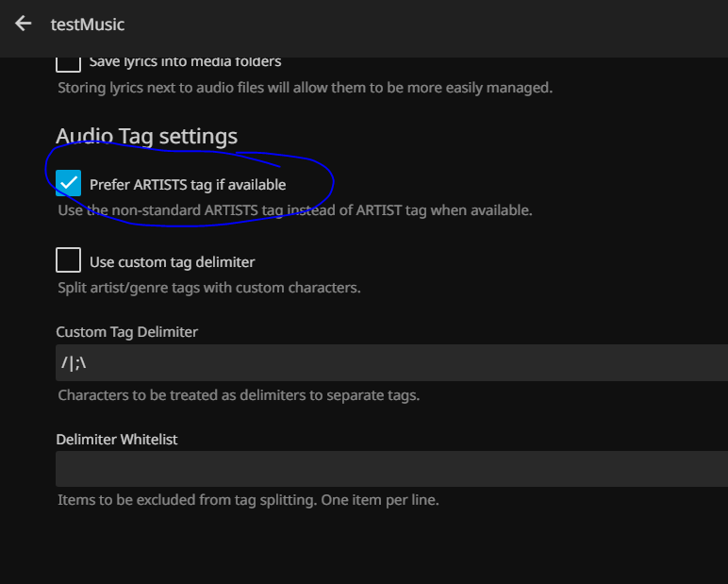Screen dimensions: 728x584
Task: Click the "Use the non-standard ARTISTS tag" description
Action: click(x=295, y=210)
